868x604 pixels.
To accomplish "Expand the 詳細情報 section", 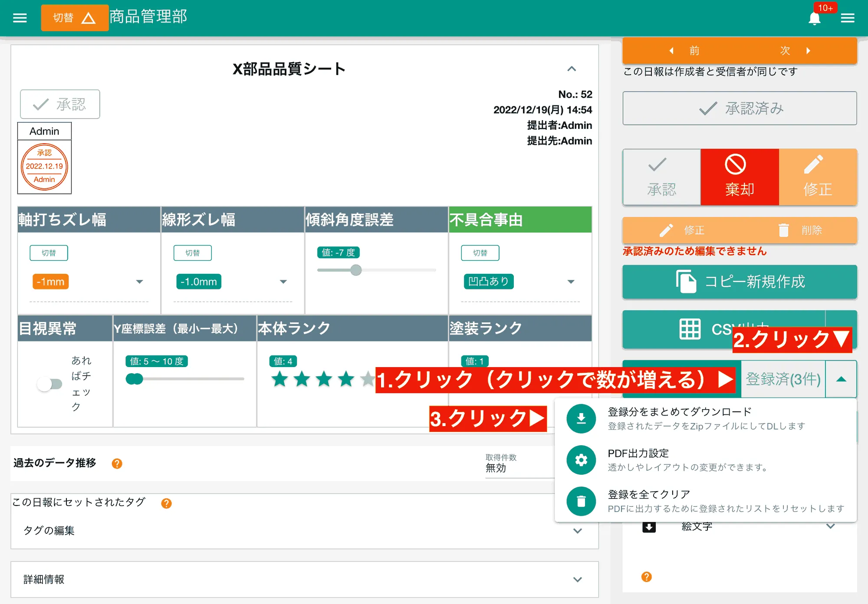I will click(577, 579).
